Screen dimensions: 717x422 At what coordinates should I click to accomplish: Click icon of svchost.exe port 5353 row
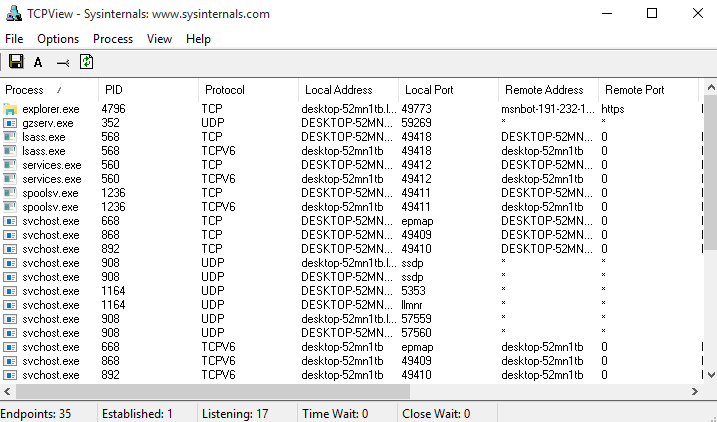[x=10, y=291]
